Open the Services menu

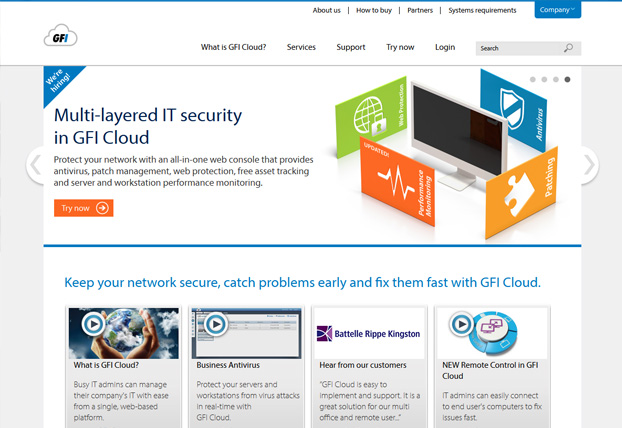pos(301,47)
